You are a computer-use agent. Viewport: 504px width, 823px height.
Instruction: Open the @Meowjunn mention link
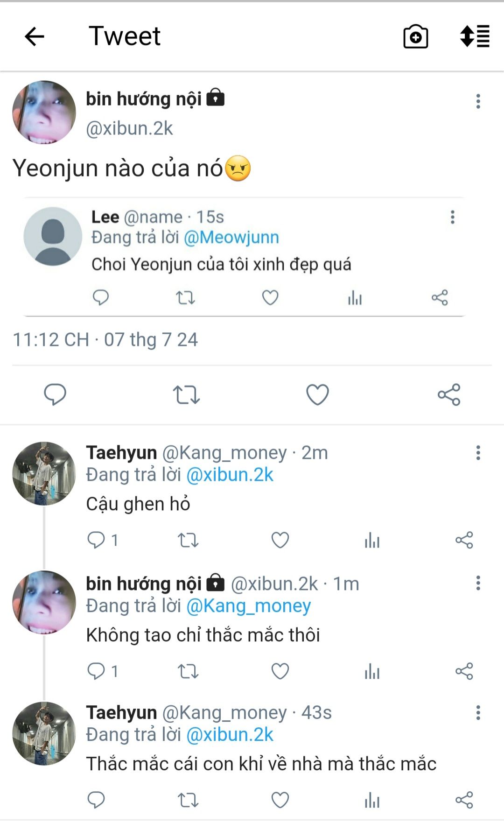click(231, 238)
